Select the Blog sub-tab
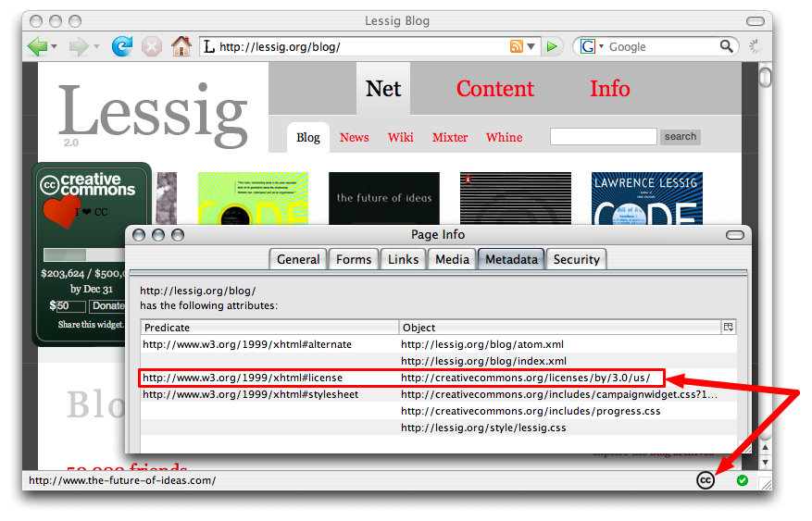 pos(308,137)
